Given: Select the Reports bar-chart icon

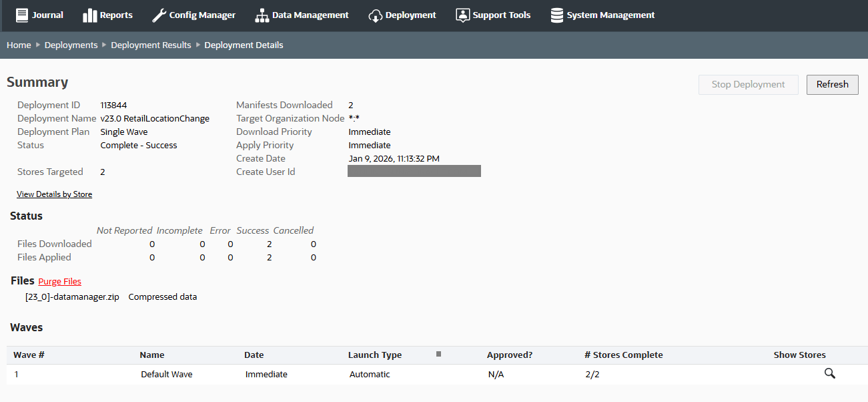Looking at the screenshot, I should point(90,14).
